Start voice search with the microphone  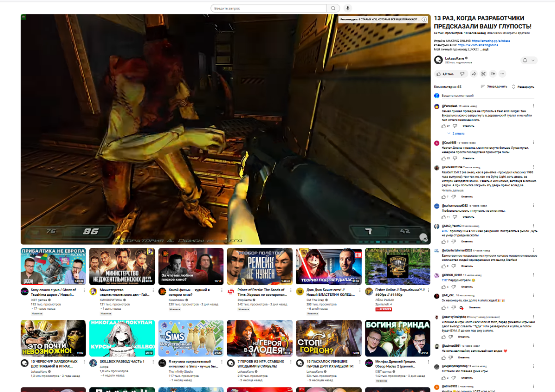[x=347, y=8]
